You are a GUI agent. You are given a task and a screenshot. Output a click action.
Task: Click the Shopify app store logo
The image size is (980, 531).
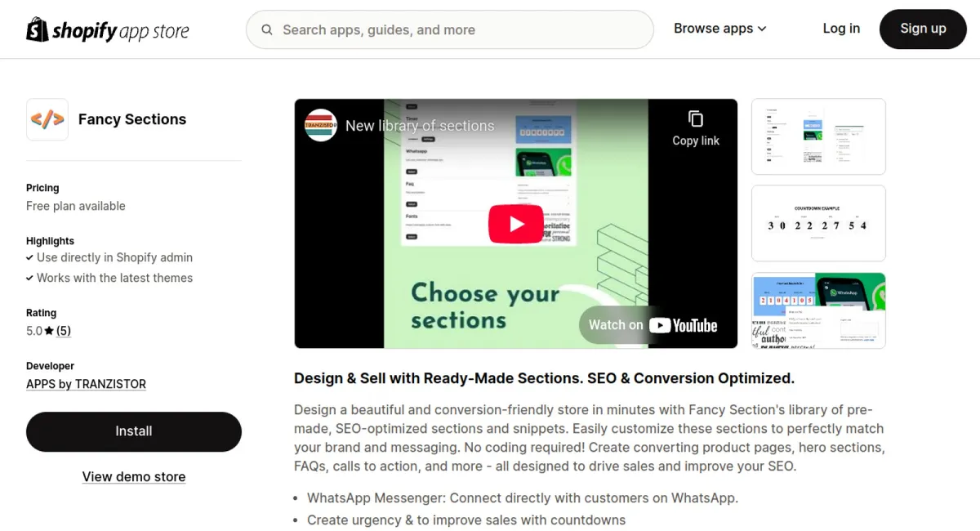tap(108, 30)
